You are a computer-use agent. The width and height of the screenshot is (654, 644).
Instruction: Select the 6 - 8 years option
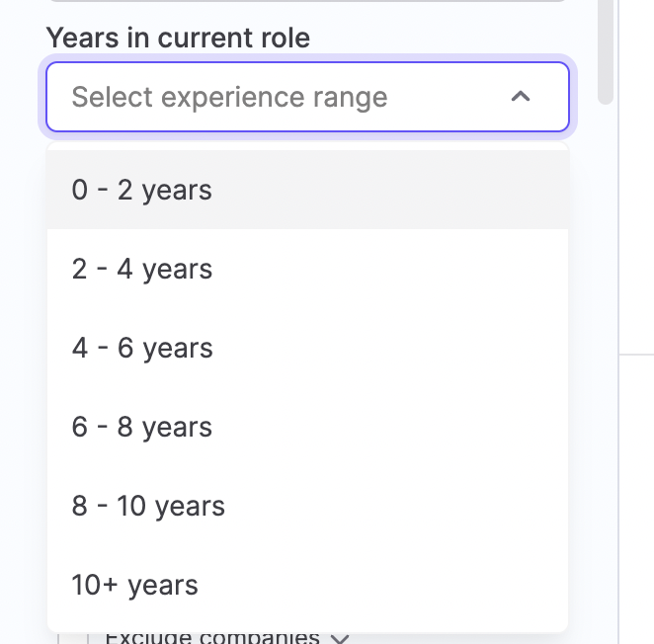click(307, 427)
